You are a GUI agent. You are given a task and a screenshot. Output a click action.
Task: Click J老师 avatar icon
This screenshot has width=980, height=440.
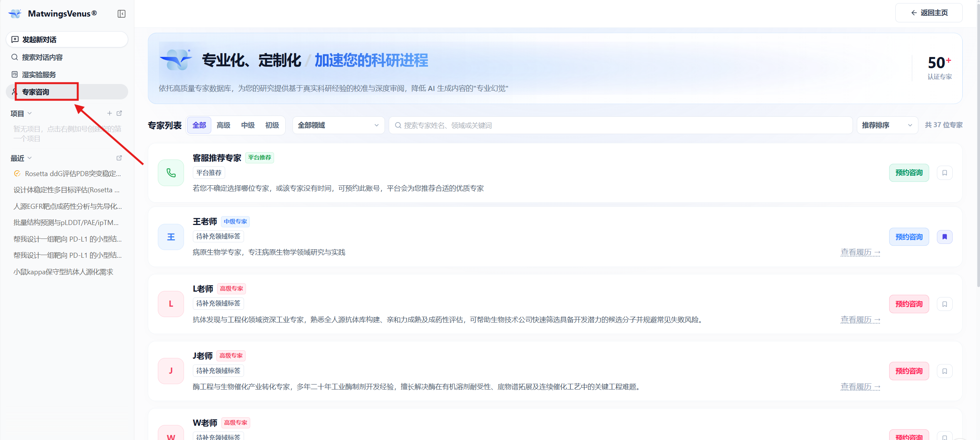point(171,371)
